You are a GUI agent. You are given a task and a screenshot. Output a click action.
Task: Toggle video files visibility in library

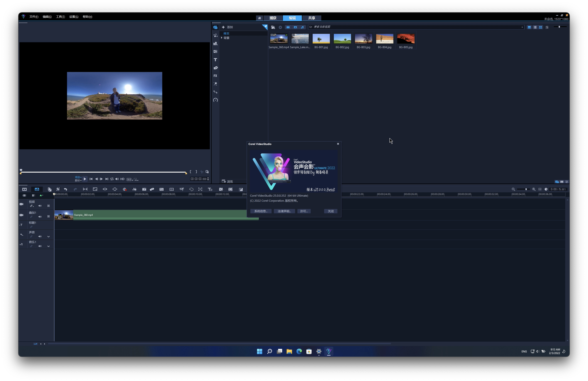[288, 27]
